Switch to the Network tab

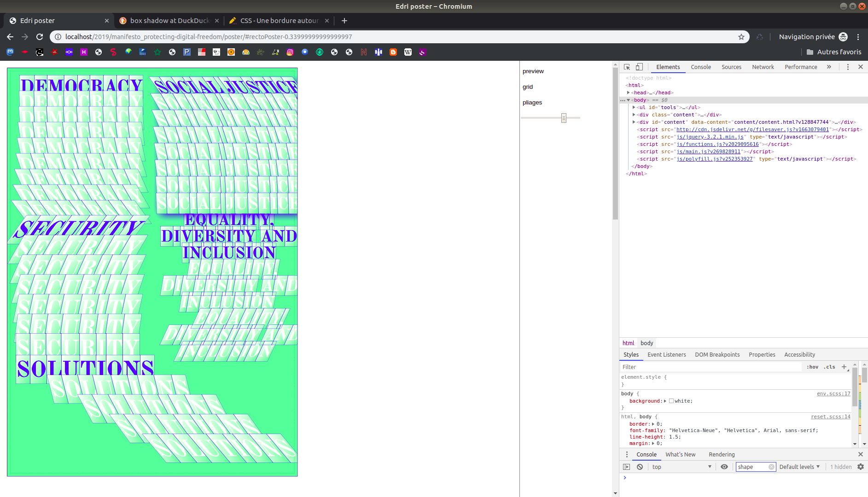click(763, 67)
